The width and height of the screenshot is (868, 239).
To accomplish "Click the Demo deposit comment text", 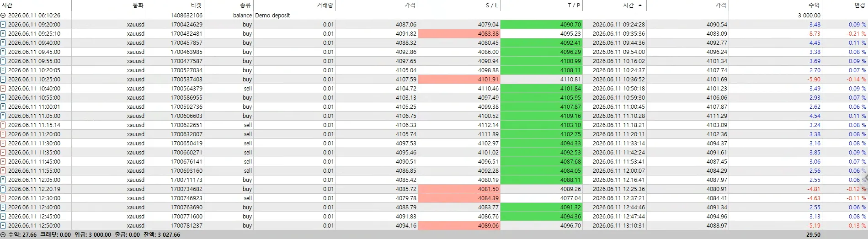I will click(272, 15).
